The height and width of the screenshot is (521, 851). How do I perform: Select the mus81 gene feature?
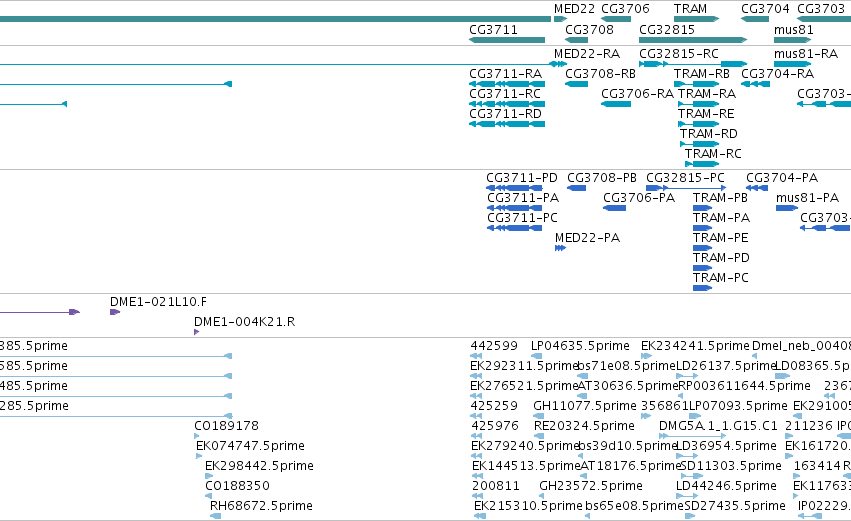[793, 40]
